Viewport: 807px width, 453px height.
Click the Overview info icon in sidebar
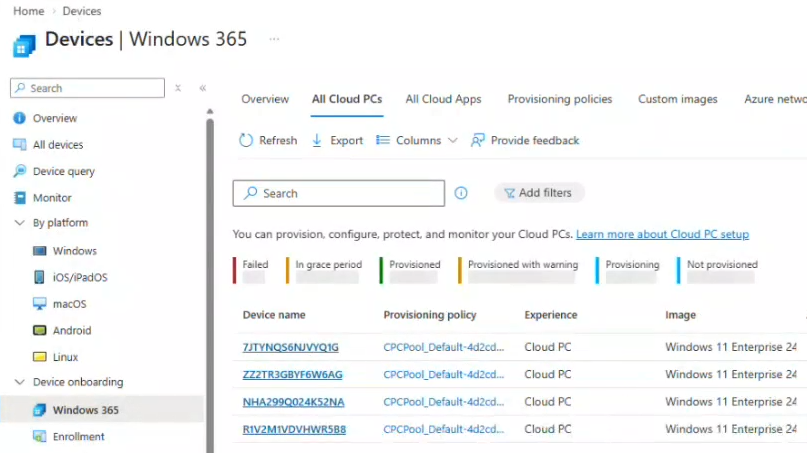[19, 118]
